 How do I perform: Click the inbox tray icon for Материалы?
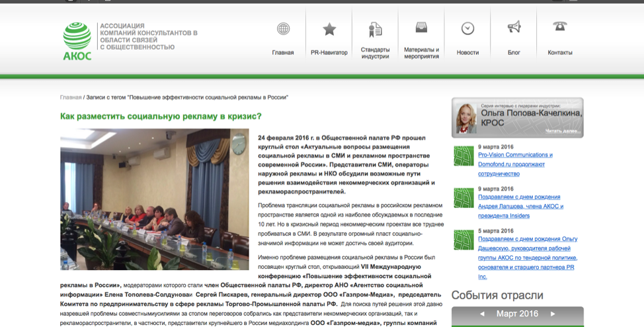[x=421, y=28]
